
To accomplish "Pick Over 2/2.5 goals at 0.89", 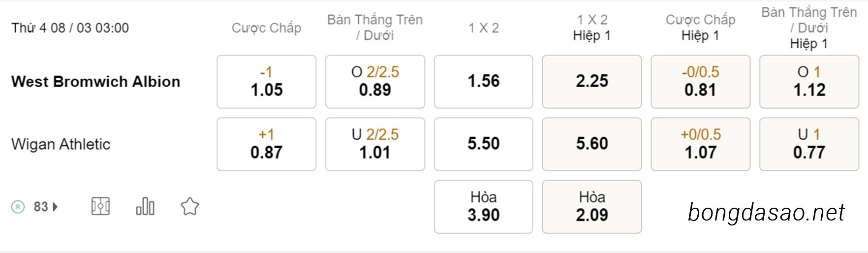I will (375, 82).
